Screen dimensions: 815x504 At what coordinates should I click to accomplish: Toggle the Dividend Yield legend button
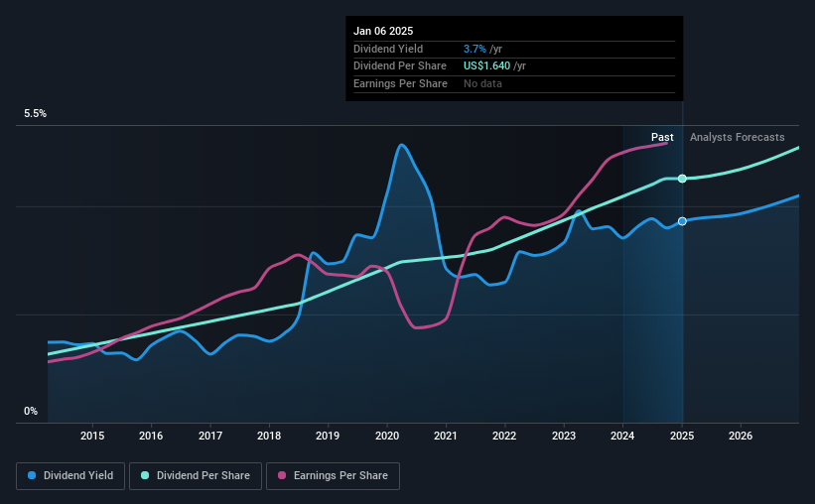(x=70, y=476)
